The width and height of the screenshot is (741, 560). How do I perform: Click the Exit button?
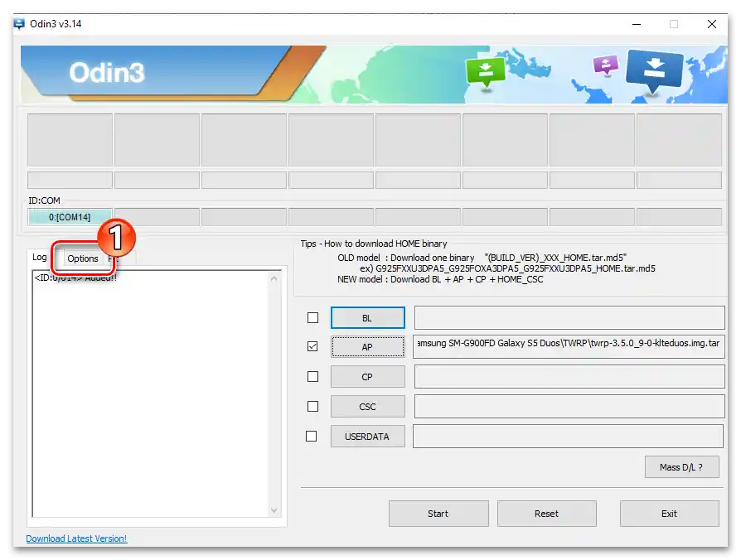[669, 514]
